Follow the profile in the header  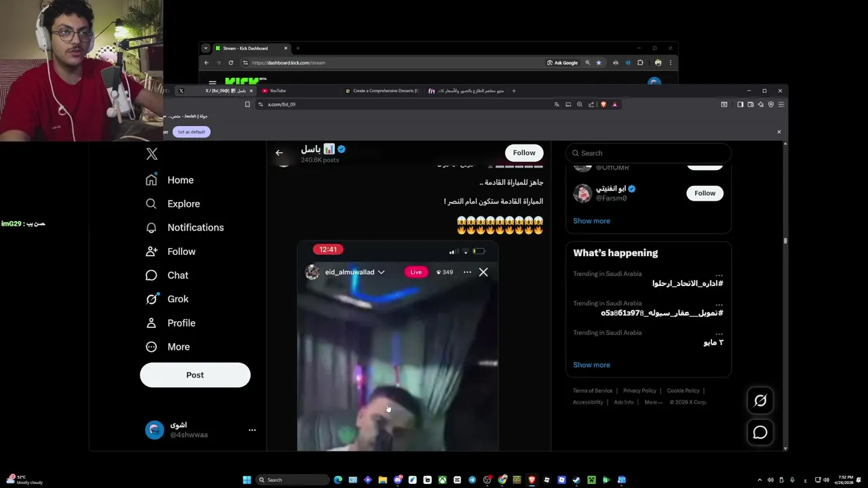(524, 152)
